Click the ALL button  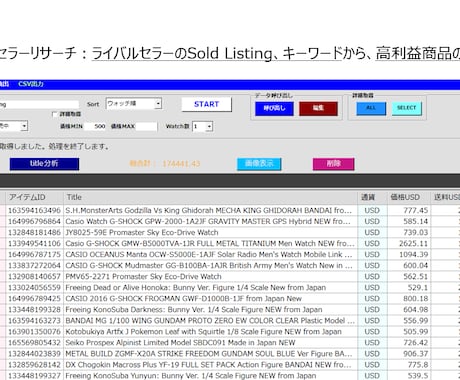click(x=371, y=108)
